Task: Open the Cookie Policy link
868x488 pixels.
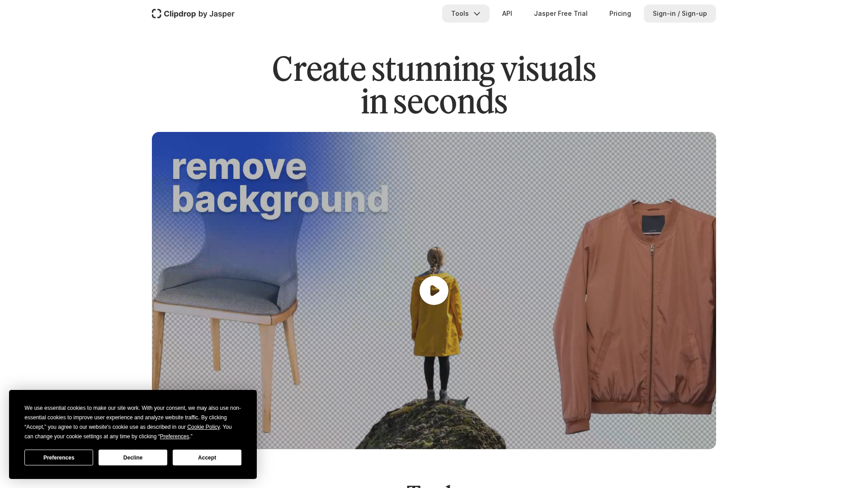Action: tap(203, 427)
